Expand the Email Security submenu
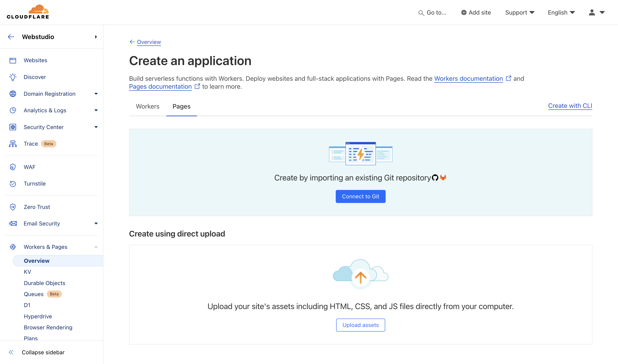The image size is (618, 364). 96,223
